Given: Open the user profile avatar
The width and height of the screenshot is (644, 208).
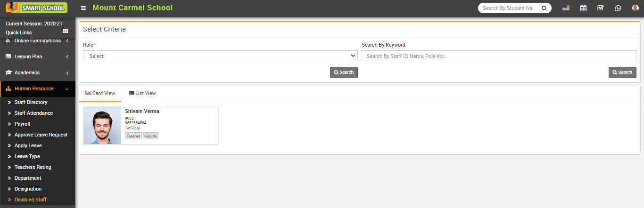Looking at the screenshot, I should 635,8.
